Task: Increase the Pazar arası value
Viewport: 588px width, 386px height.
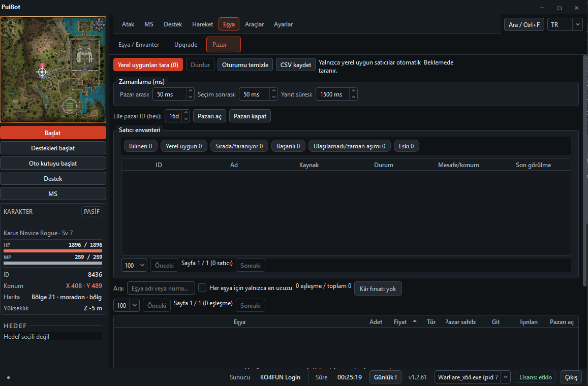Action: [x=191, y=91]
